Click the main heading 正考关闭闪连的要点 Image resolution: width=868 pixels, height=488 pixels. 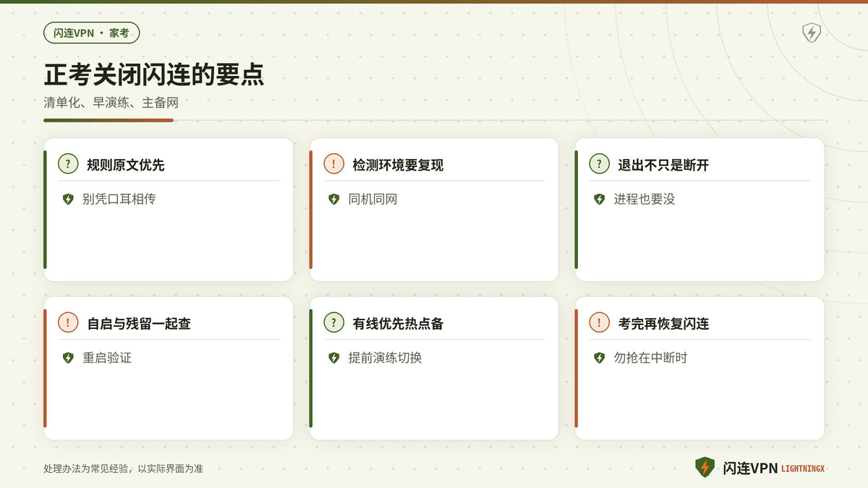click(x=154, y=75)
